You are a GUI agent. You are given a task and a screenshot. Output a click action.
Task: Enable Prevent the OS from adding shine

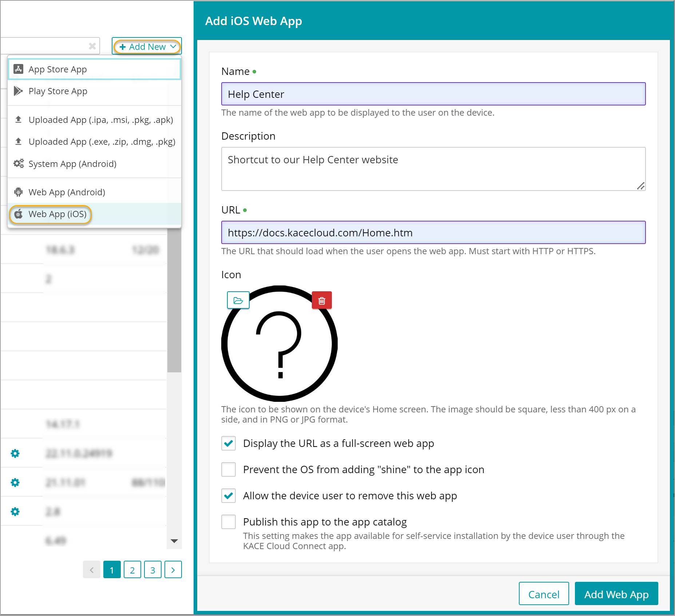tap(229, 469)
